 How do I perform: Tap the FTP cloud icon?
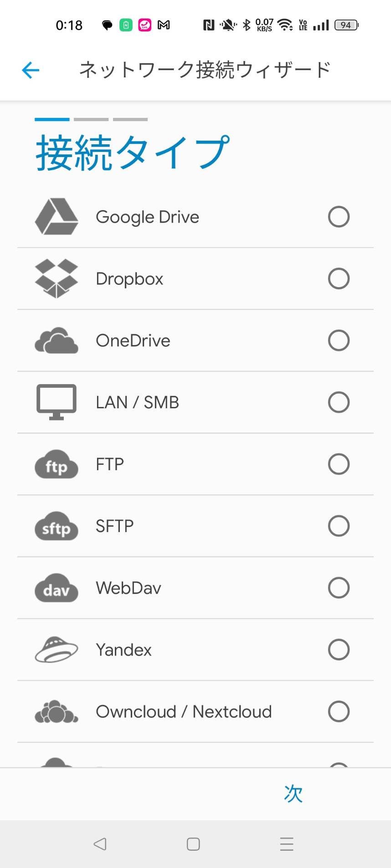point(57,464)
